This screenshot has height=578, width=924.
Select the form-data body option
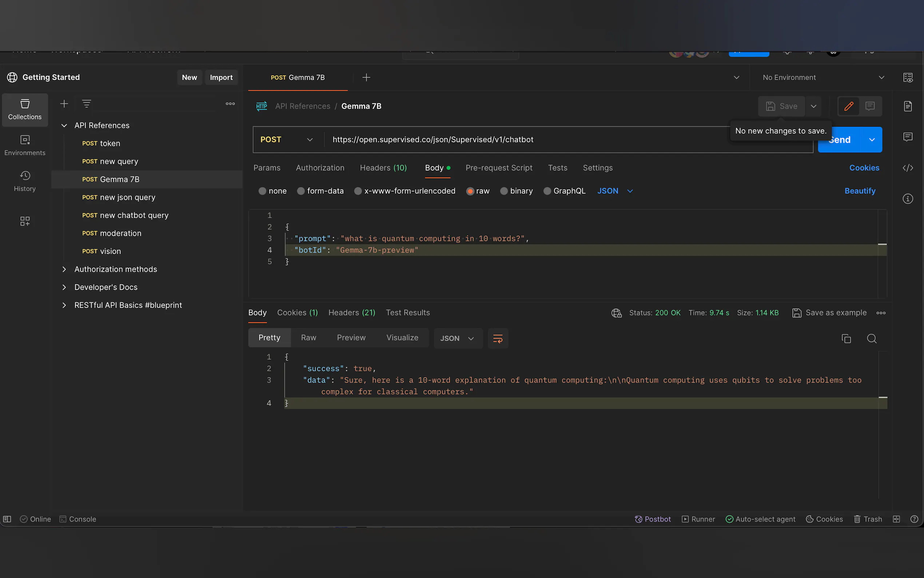click(301, 191)
